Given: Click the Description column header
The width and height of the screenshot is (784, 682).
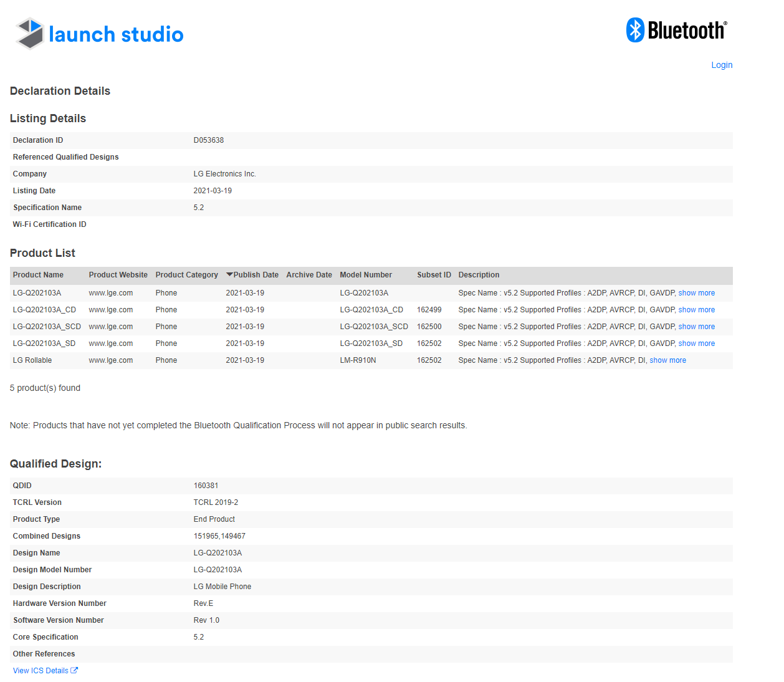Looking at the screenshot, I should [x=479, y=275].
